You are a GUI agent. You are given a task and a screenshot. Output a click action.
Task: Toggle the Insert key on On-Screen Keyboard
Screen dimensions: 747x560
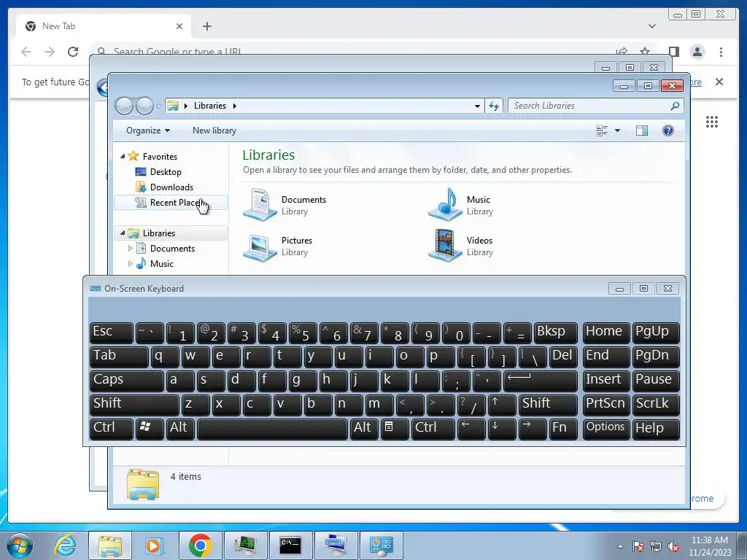(606, 380)
